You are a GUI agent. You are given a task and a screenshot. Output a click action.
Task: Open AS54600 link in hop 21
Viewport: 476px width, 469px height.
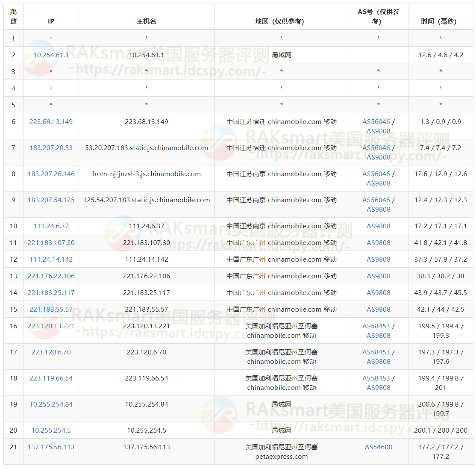[x=379, y=448]
